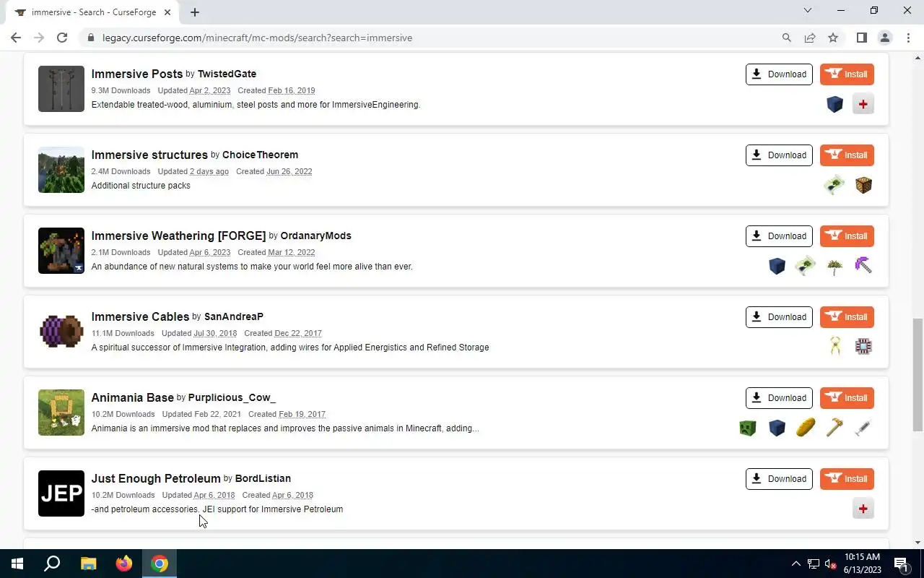Download Immersive structures mod

click(779, 155)
